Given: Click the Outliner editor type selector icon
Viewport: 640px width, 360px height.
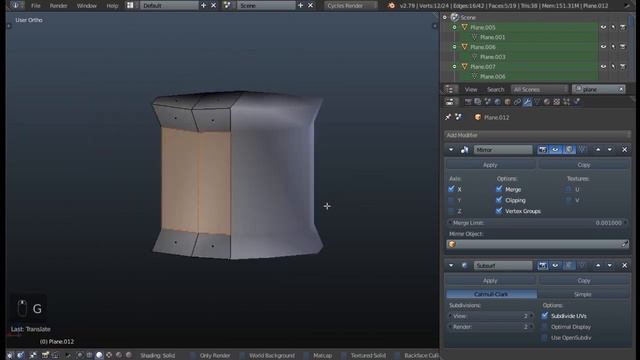Looking at the screenshot, I should pyautogui.click(x=450, y=89).
